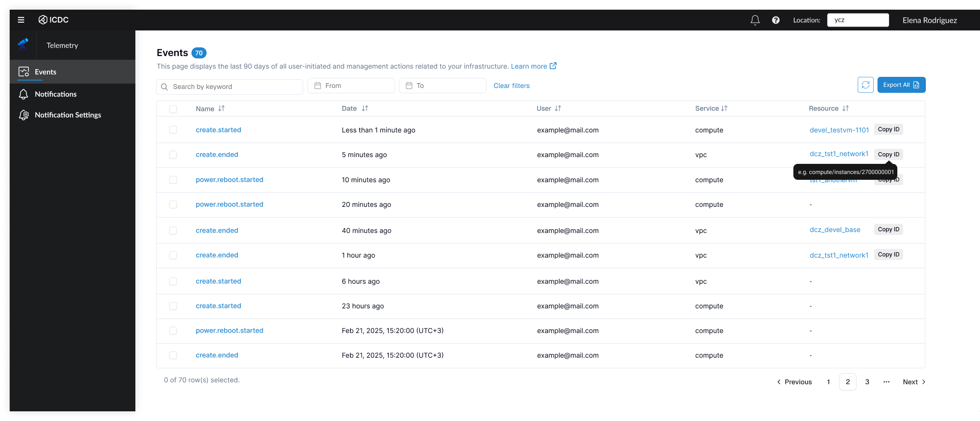Toggle the select-all rows checkbox

pyautogui.click(x=173, y=109)
